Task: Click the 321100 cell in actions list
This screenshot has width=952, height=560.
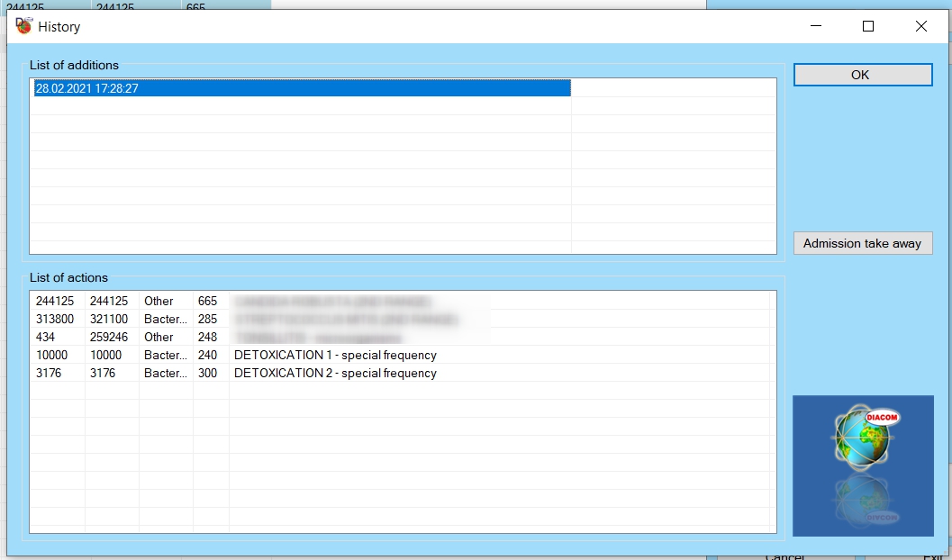Action: pos(108,320)
